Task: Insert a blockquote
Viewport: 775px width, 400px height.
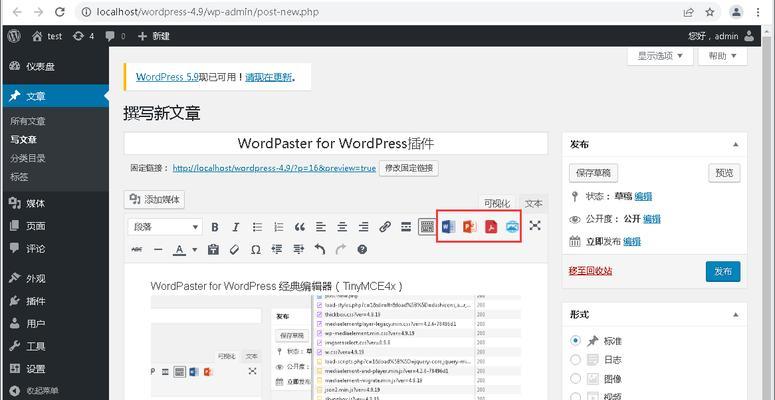Action: (x=300, y=227)
